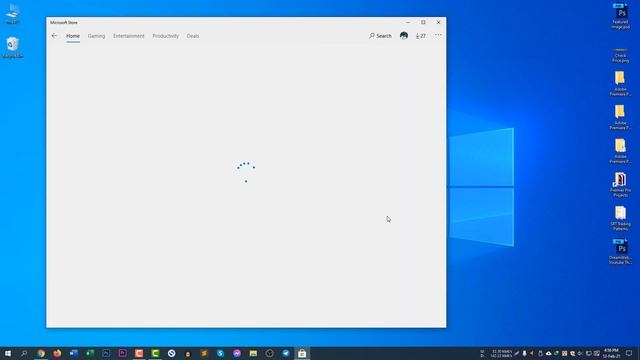Open the Deals tab
Image resolution: width=640 pixels, height=360 pixels.
193,36
